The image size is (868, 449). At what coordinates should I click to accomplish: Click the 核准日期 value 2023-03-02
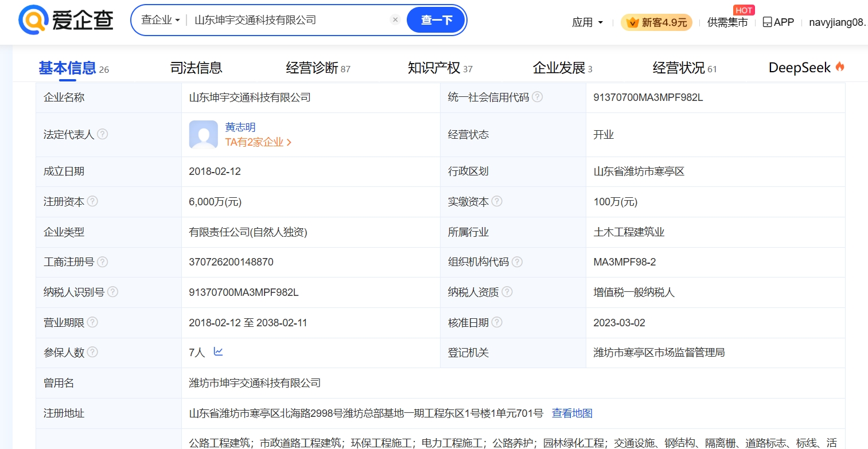point(620,323)
